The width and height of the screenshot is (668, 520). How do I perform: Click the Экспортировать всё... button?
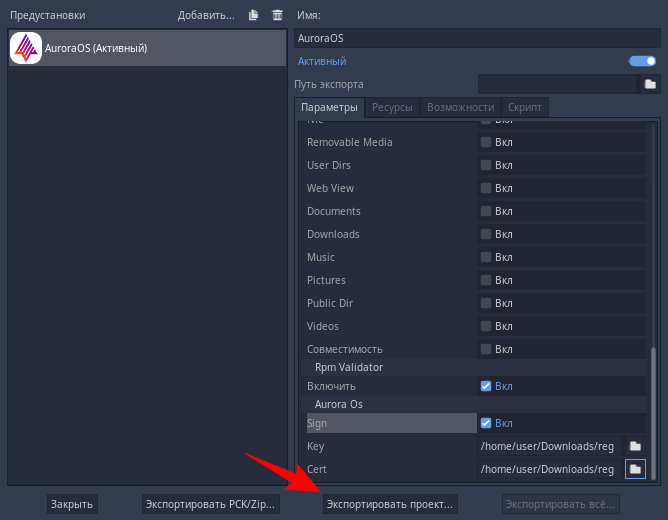(560, 504)
